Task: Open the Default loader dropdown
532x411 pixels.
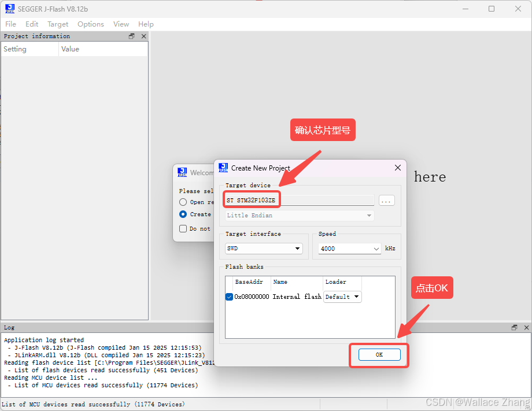Action: [342, 297]
